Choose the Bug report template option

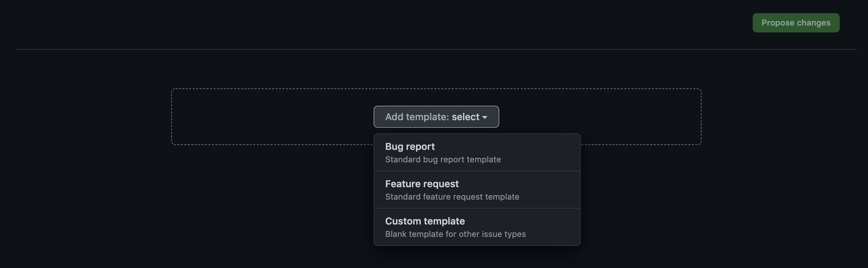click(x=477, y=152)
